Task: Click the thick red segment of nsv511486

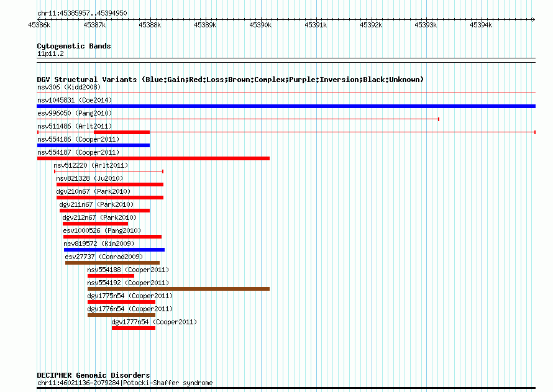Action: pyautogui.click(x=122, y=132)
